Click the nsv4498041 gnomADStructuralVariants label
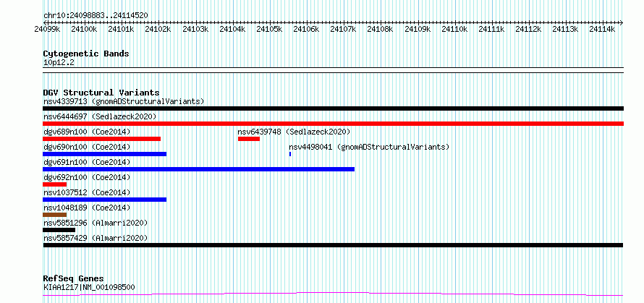Screen dimensions: 644x303 point(369,147)
